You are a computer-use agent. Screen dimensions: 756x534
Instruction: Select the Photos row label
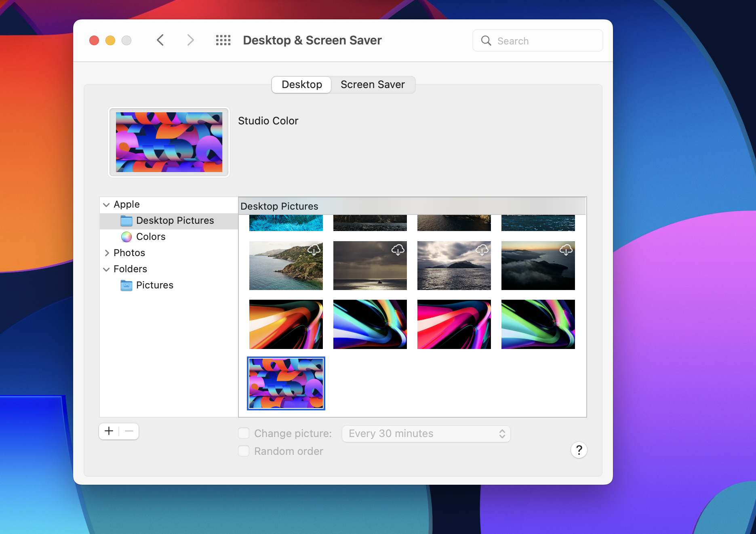tap(129, 253)
